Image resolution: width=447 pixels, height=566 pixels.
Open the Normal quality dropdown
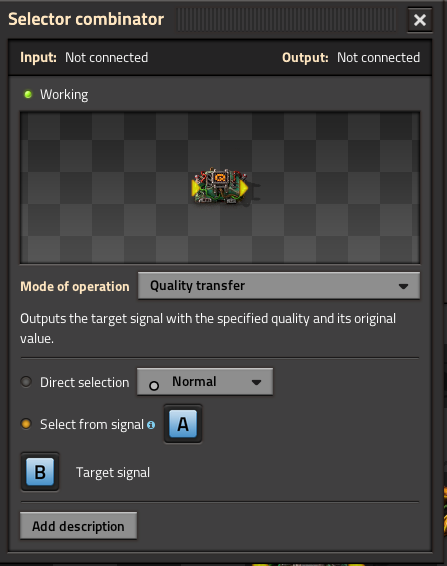pos(205,382)
